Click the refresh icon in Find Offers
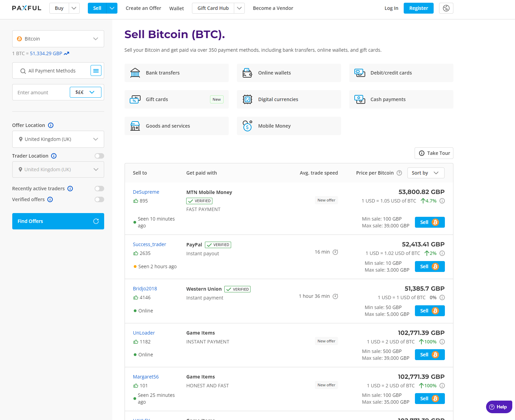Viewport: 515px width, 420px height. pyautogui.click(x=96, y=221)
